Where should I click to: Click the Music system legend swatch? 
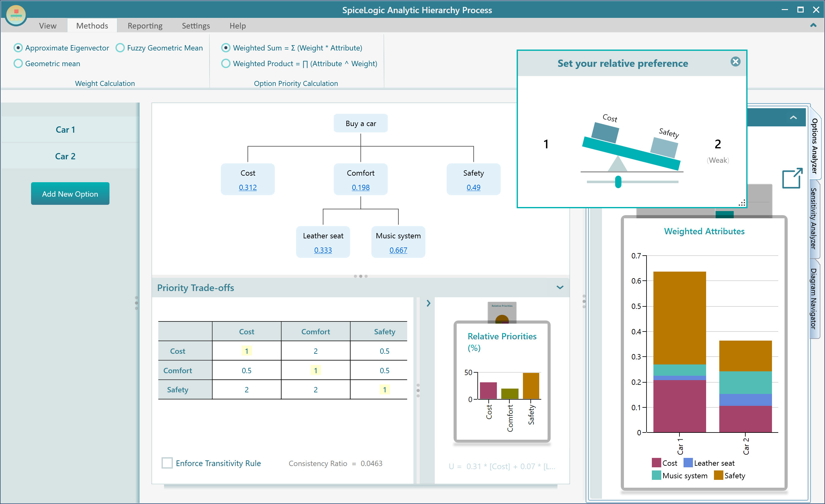pyautogui.click(x=656, y=475)
